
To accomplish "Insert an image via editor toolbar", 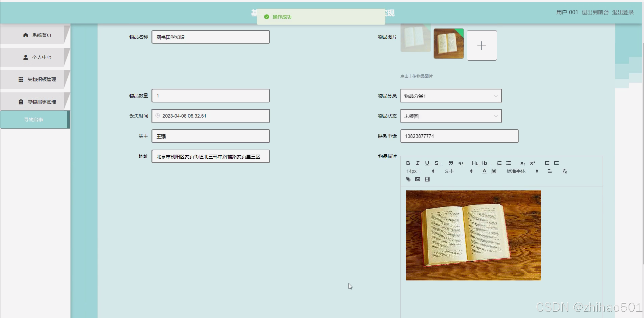I will click(418, 179).
